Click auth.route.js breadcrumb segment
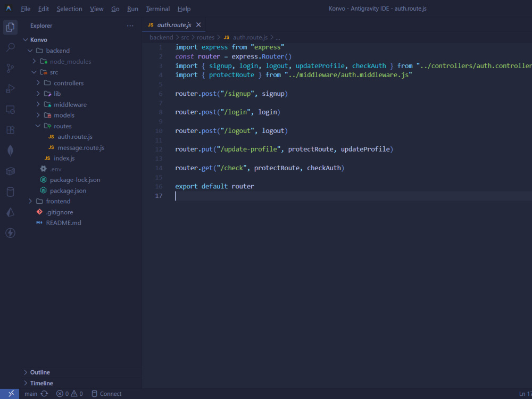The height and width of the screenshot is (399, 532). (250, 37)
